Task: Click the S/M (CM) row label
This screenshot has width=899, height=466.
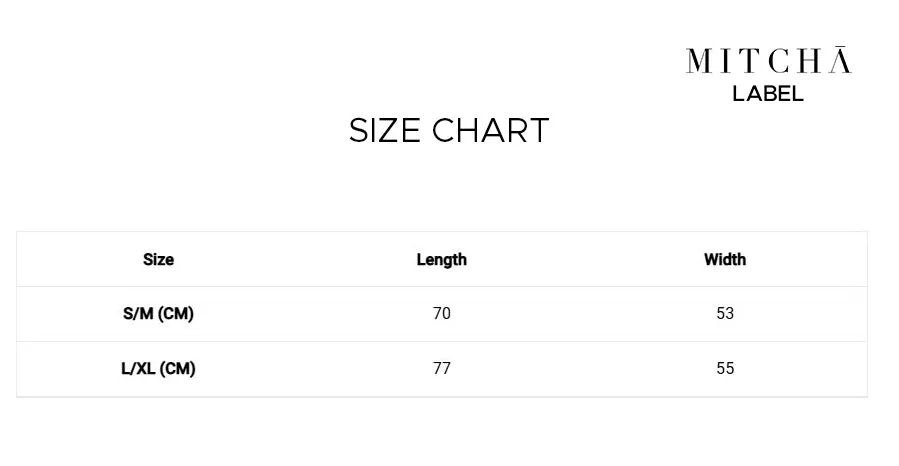Action: (158, 314)
